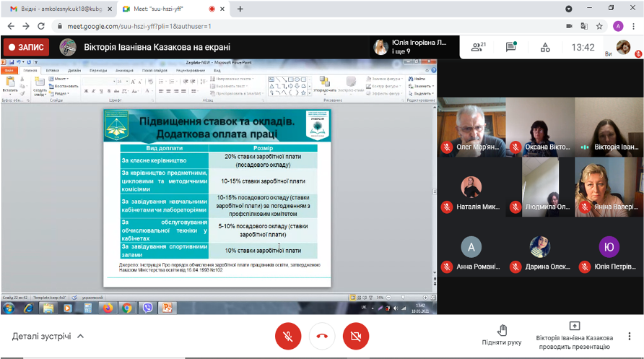The width and height of the screenshot is (644, 359).
Task: Open the meeting chat icon
Action: coord(511,47)
